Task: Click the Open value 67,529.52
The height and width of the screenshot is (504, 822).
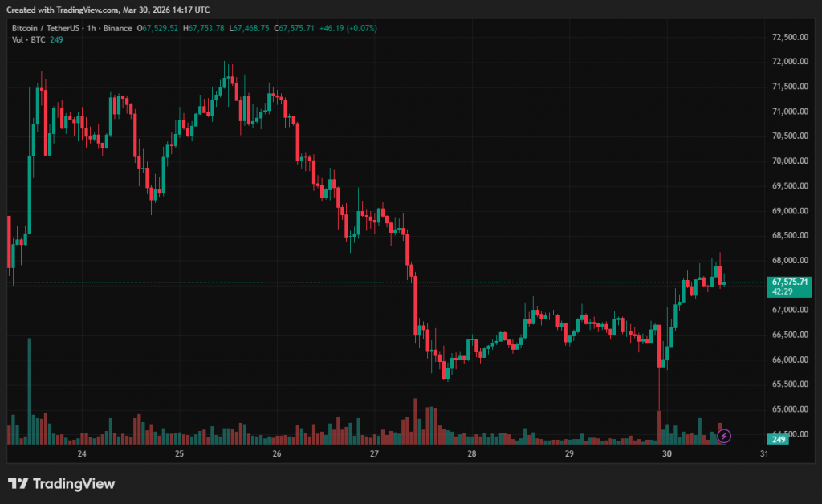Action: pos(160,28)
